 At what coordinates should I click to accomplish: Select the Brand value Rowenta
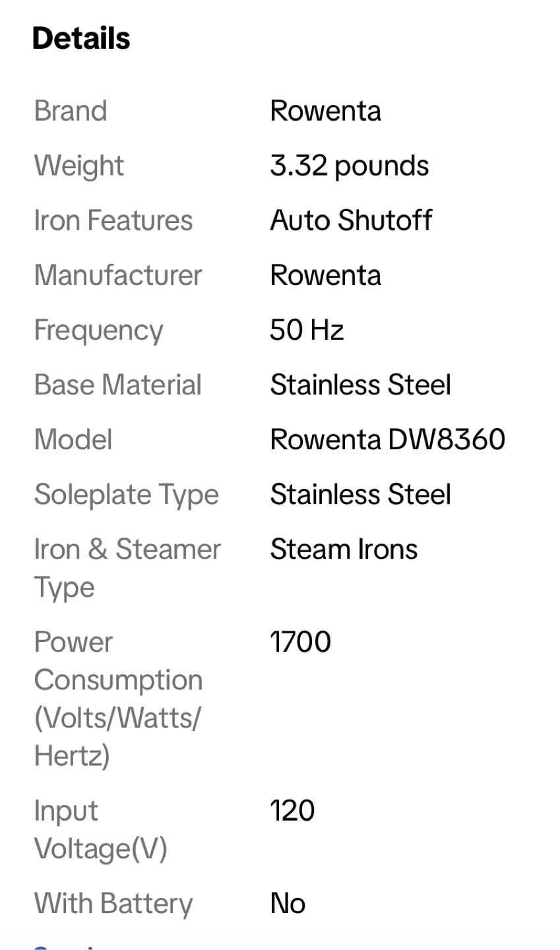pos(325,111)
